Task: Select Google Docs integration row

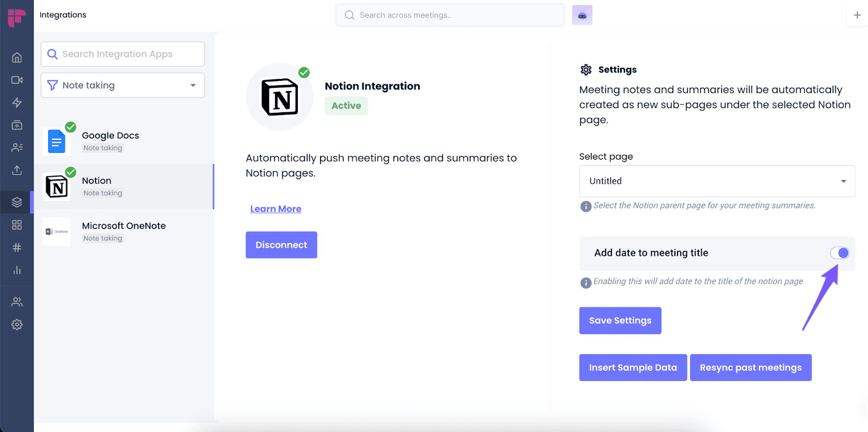Action: click(x=124, y=141)
